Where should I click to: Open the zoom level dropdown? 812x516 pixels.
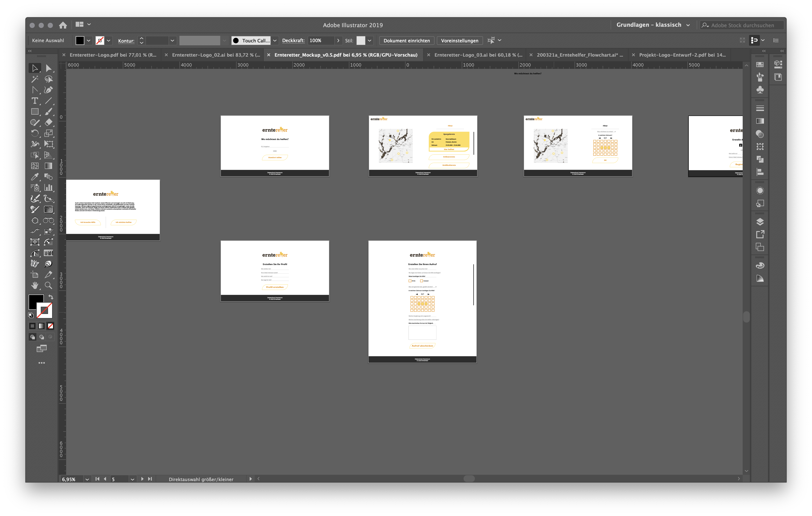pos(87,479)
